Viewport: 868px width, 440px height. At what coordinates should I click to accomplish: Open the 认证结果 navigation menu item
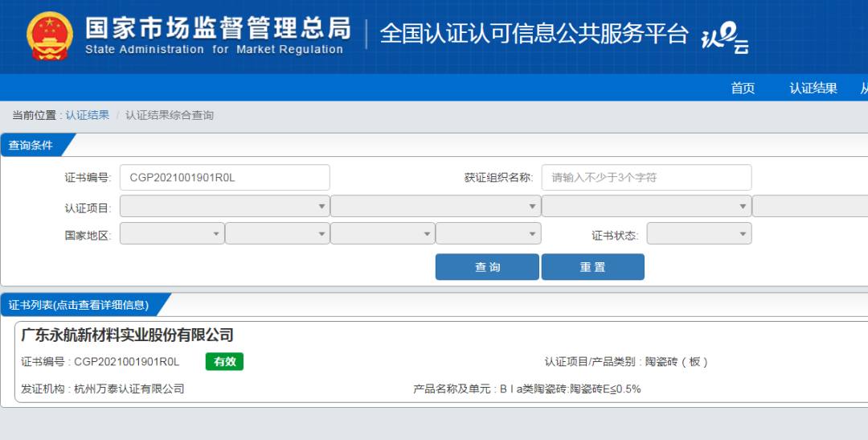[813, 88]
